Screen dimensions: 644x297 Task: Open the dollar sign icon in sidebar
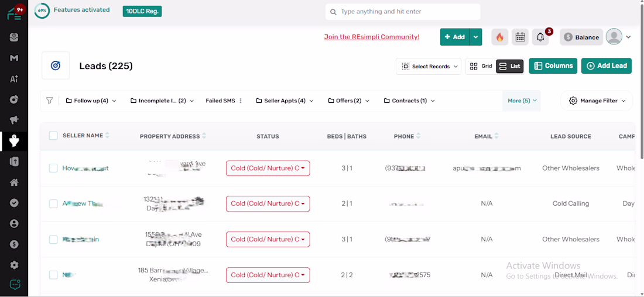tap(15, 244)
